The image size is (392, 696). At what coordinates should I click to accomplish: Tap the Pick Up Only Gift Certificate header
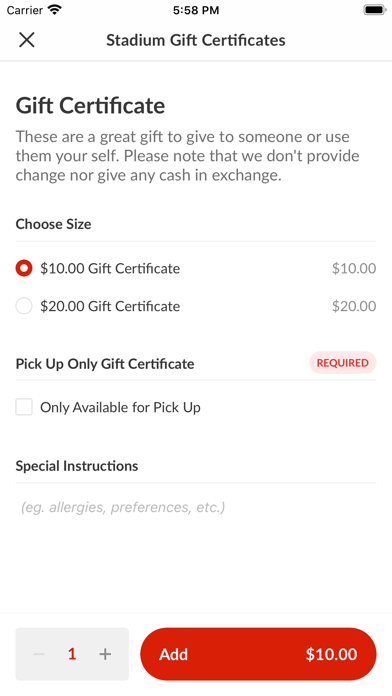tap(105, 364)
